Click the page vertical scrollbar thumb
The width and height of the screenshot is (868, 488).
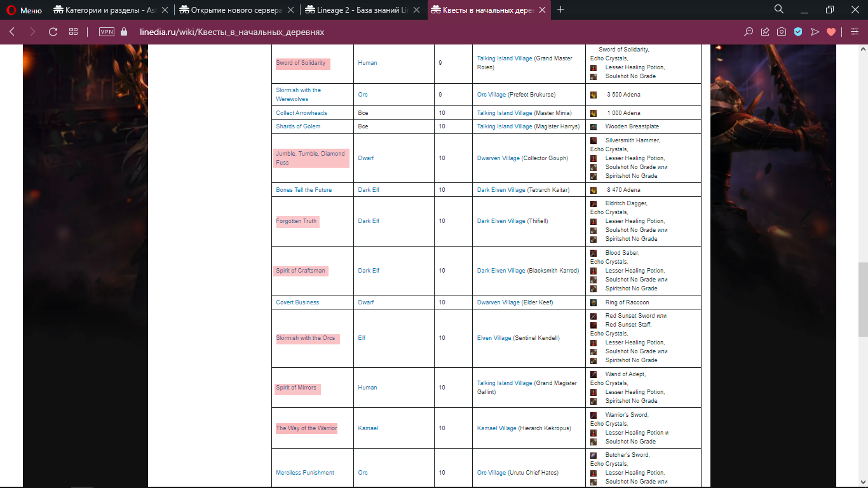(862, 299)
